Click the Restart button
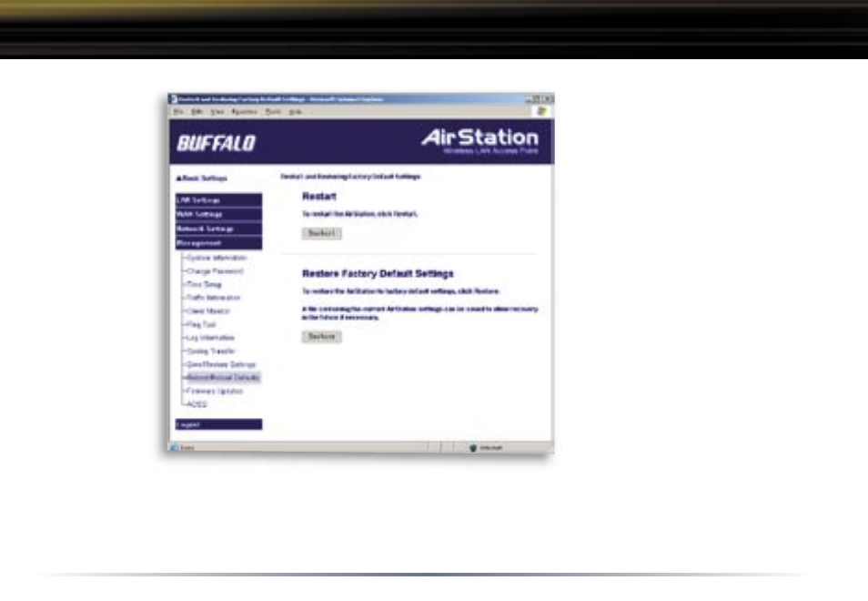This screenshot has height=601, width=868. click(321, 233)
